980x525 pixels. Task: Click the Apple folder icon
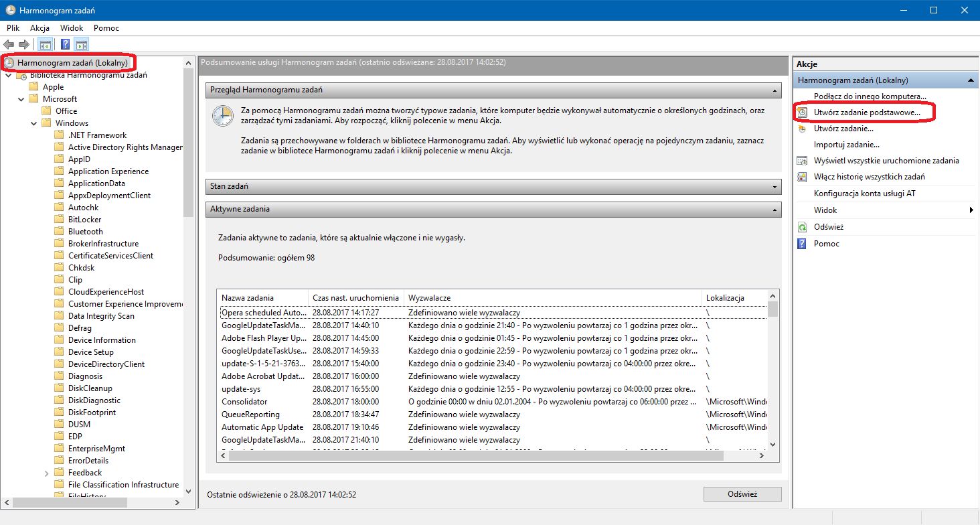pyautogui.click(x=33, y=86)
